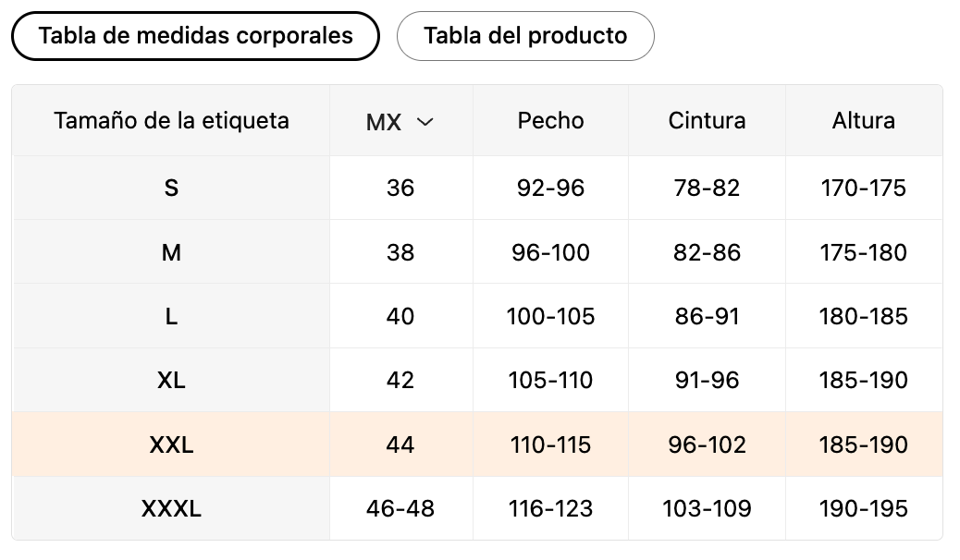Switch to Tabla del producto tab
Viewport: 960px width, 560px height.
point(525,36)
